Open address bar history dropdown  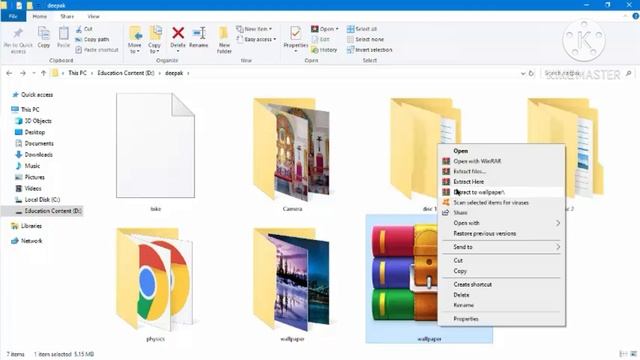(x=523, y=73)
